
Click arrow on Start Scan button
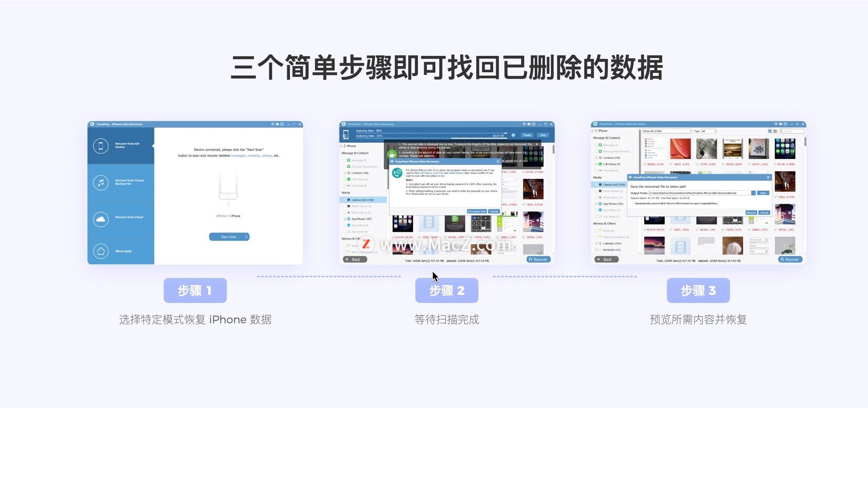[x=246, y=237]
